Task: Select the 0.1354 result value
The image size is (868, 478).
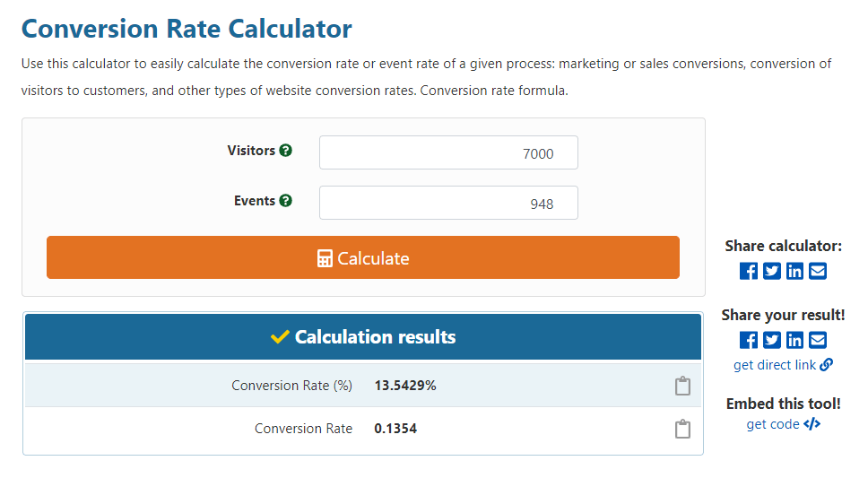Action: [x=395, y=429]
